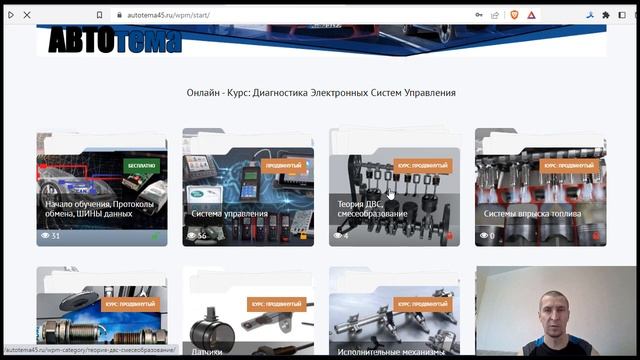Click 'КУРС: ПРОДВИНУТЫЙ' badge on Системы впрыска
Image resolution: width=640 pixels, height=360 pixels.
point(569,166)
